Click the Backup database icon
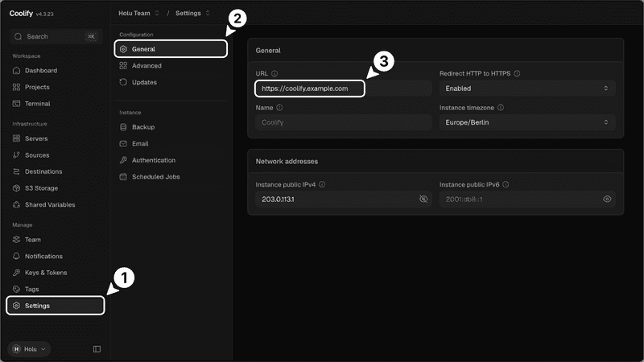Screen dimensions: 644x362 tap(123, 127)
